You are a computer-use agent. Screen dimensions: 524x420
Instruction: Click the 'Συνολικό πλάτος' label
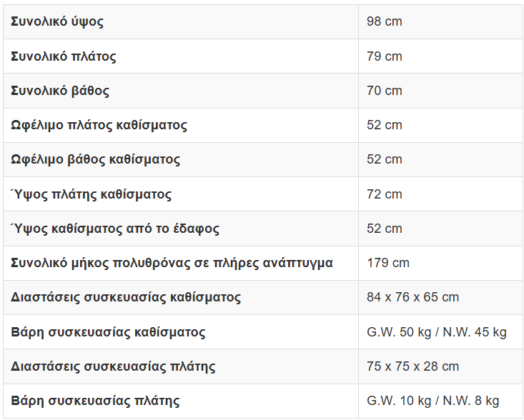(64, 56)
